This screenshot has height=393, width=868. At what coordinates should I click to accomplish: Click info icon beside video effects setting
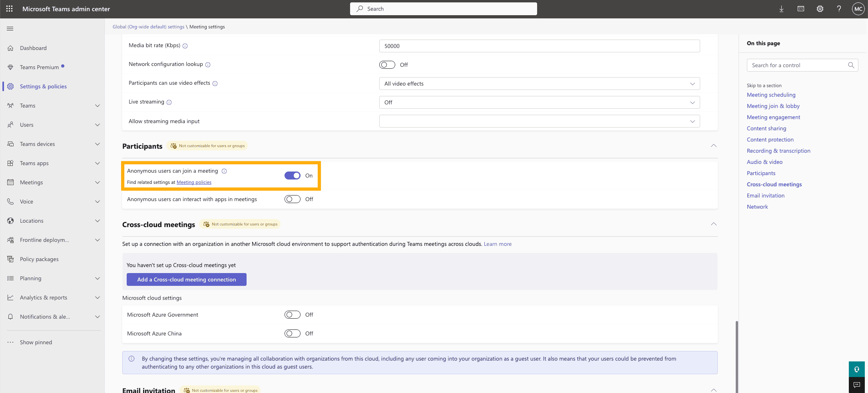coord(215,84)
